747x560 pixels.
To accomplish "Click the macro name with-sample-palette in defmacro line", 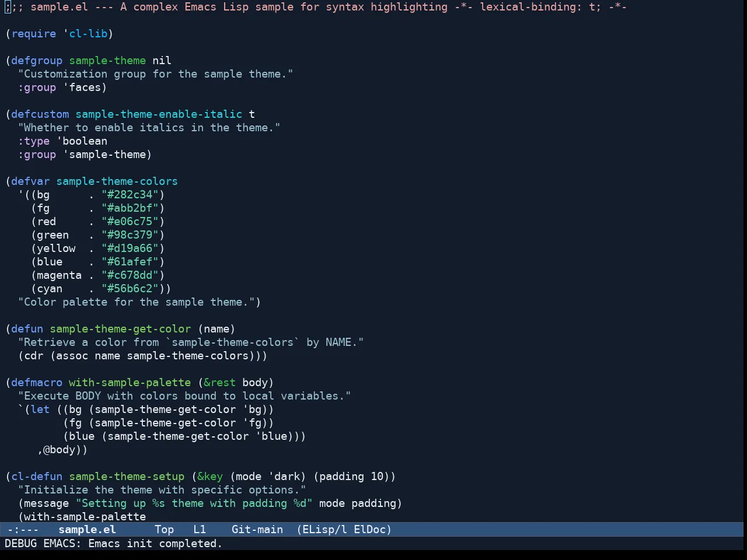I will coord(130,383).
